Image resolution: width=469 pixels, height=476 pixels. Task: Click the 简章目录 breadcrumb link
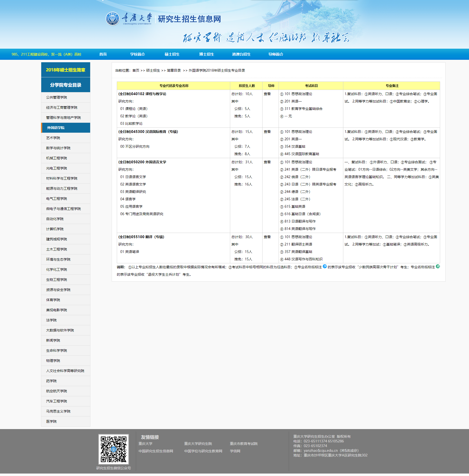click(174, 71)
